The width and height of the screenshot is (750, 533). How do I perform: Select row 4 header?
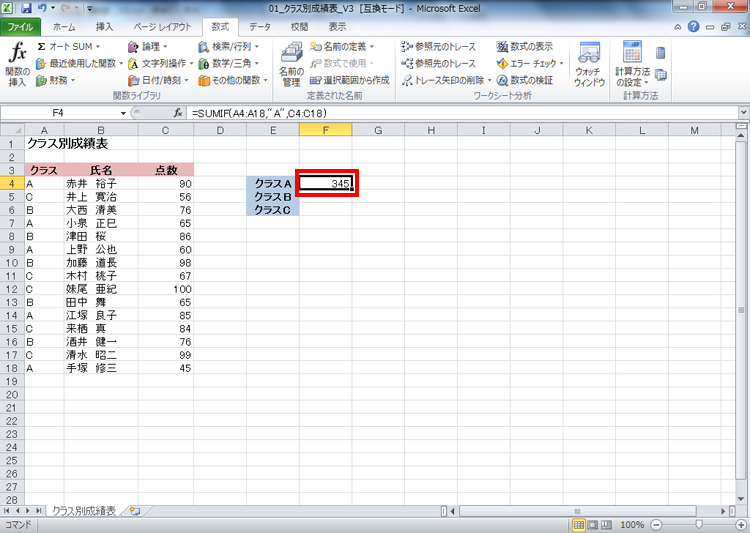[x=12, y=184]
